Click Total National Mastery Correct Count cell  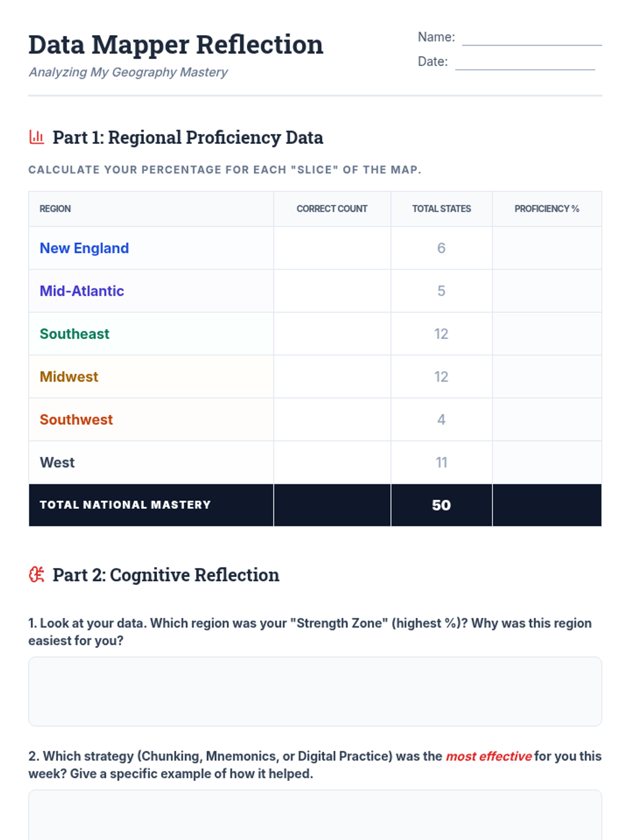click(332, 505)
